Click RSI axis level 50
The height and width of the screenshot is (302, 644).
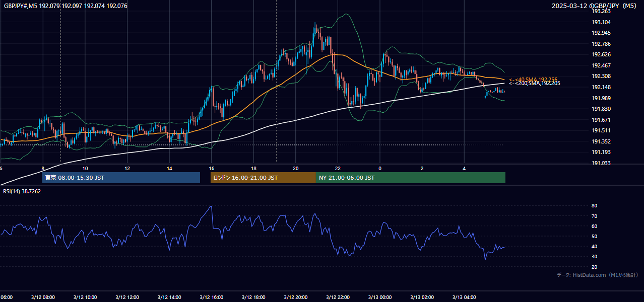[594, 236]
